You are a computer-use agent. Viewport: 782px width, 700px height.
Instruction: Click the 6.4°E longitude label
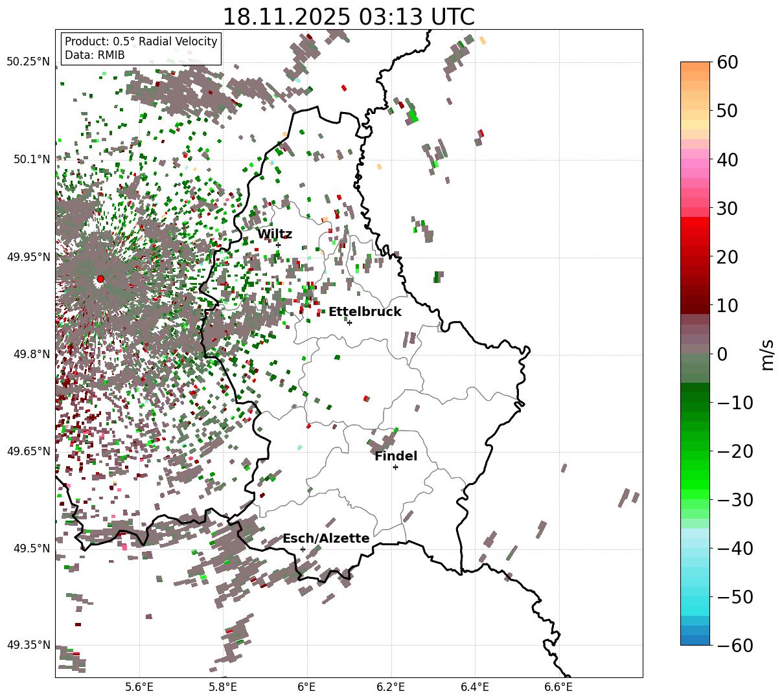475,687
